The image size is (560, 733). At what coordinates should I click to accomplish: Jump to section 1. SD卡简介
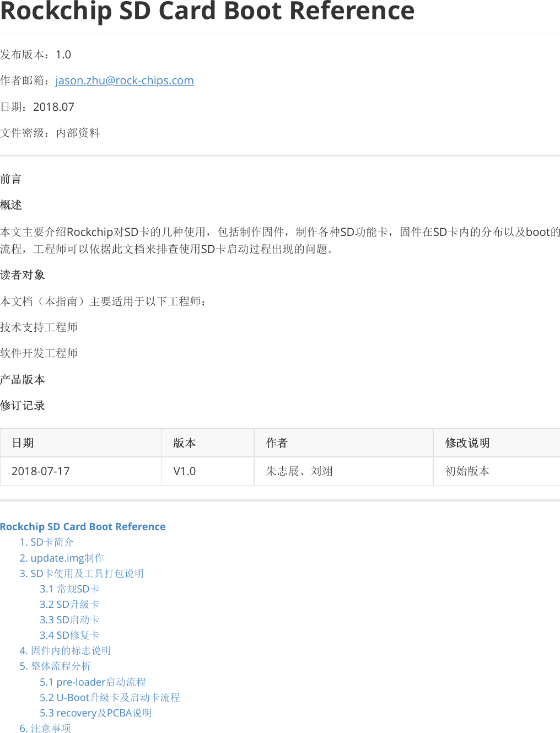(x=46, y=542)
